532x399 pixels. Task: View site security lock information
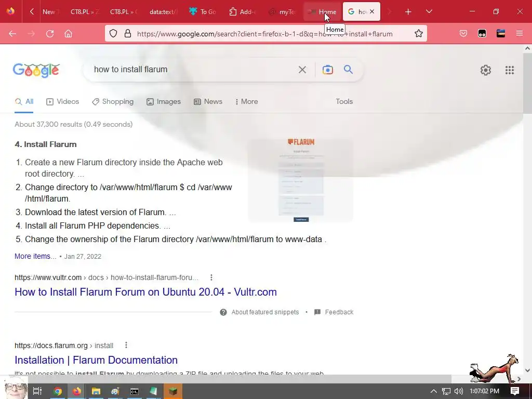click(128, 34)
